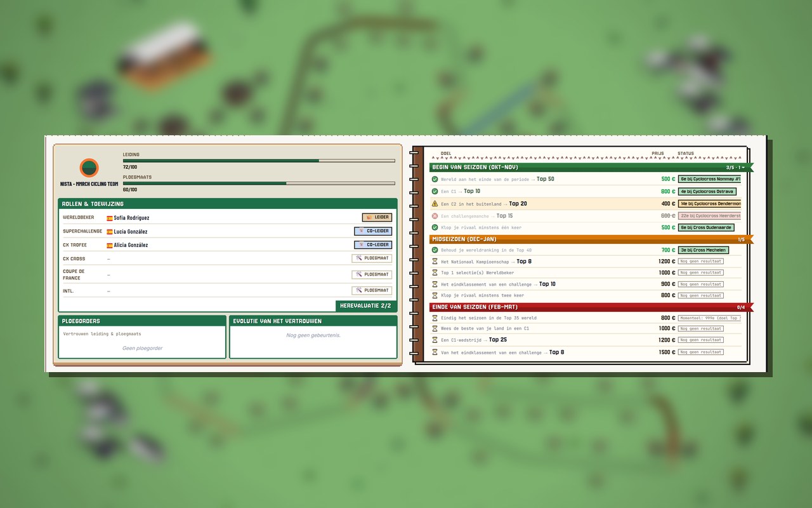Click the red failed icon on the Top 15 goal
Image resolution: width=812 pixels, height=508 pixels.
(x=435, y=216)
